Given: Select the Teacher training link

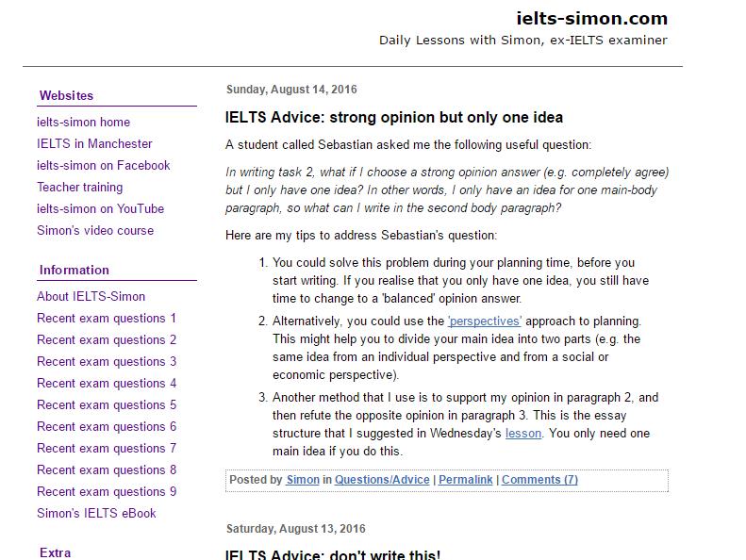Looking at the screenshot, I should (x=79, y=187).
